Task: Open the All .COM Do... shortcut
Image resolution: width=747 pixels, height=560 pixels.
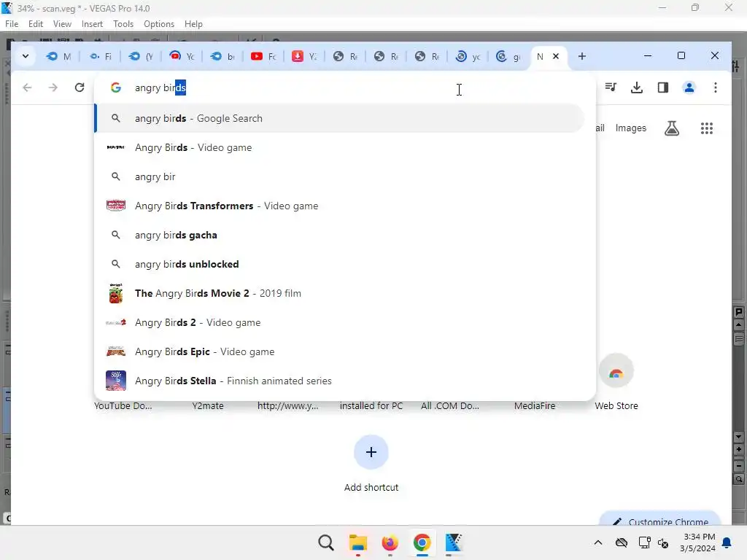Action: [449, 405]
